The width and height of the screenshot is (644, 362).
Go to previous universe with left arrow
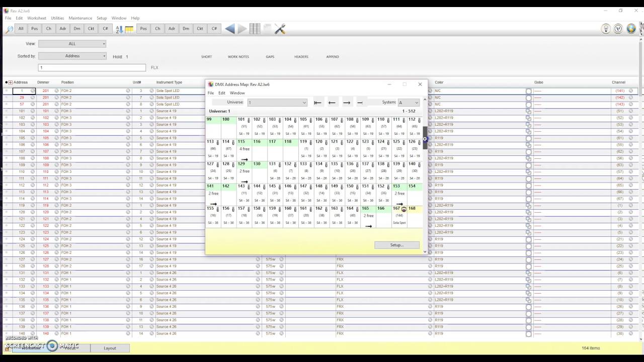tap(332, 103)
